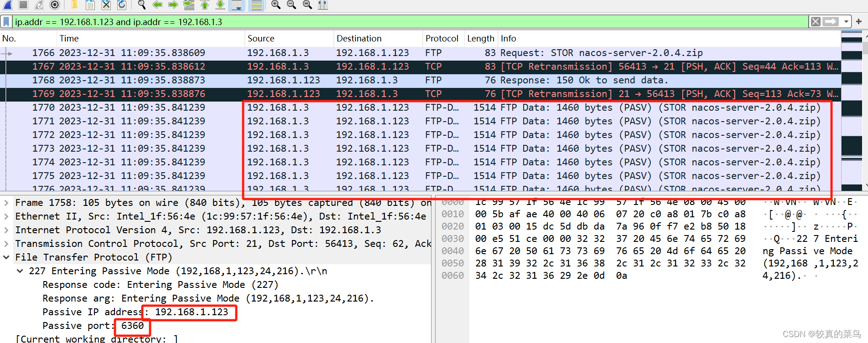Select the Current working directory line
Screen dimensions: 868x343
97,339
